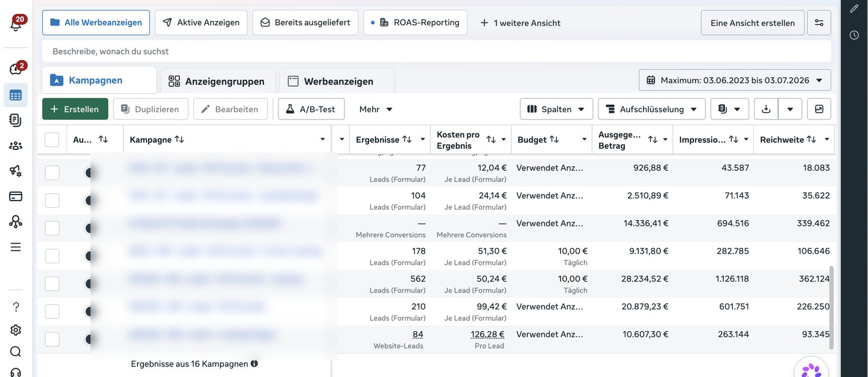
Task: Tick checkbox of row with 2.510,89 € spent
Action: pyautogui.click(x=52, y=200)
